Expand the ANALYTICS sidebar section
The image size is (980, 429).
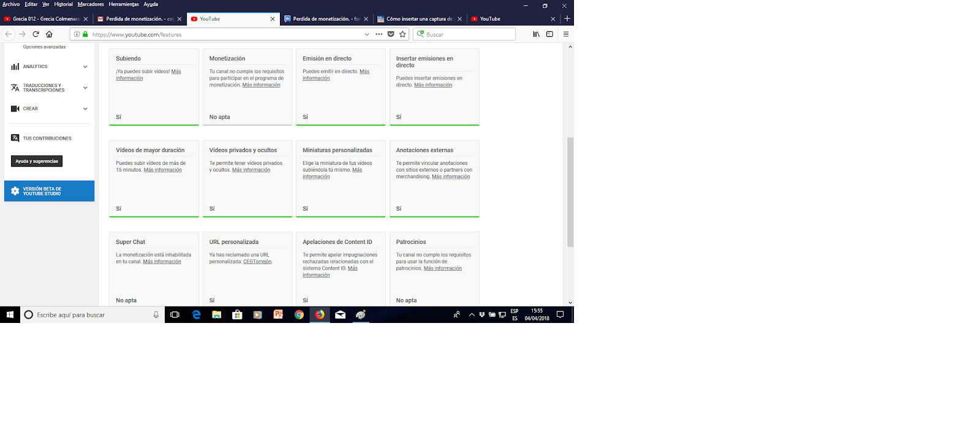point(85,66)
